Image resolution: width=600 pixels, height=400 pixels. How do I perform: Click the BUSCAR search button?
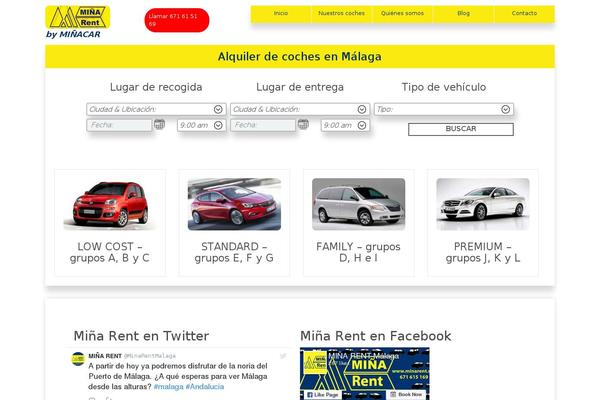(x=461, y=129)
